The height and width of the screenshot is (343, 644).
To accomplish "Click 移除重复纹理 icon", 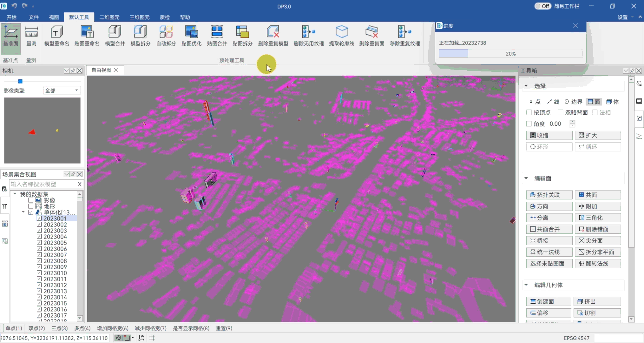I will (405, 37).
